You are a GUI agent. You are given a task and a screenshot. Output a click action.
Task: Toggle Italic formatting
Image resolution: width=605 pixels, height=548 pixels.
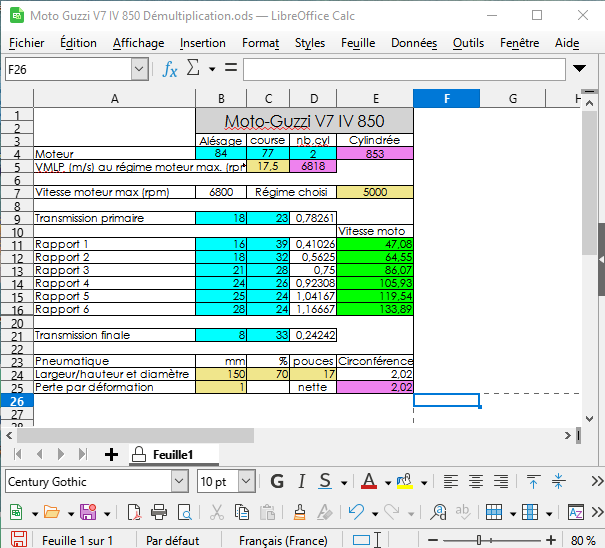(x=302, y=481)
